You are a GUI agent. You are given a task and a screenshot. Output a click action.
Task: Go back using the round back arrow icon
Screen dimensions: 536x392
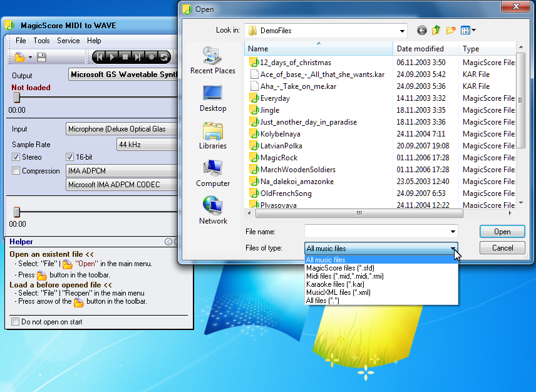(x=422, y=31)
